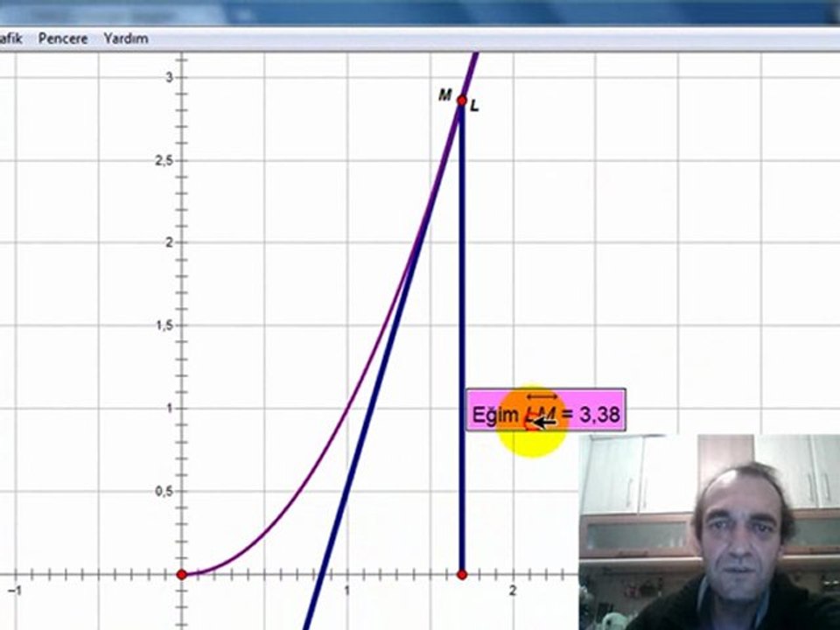Open the partially visible Grafik menu
This screenshot has width=840, height=630.
click(x=10, y=38)
